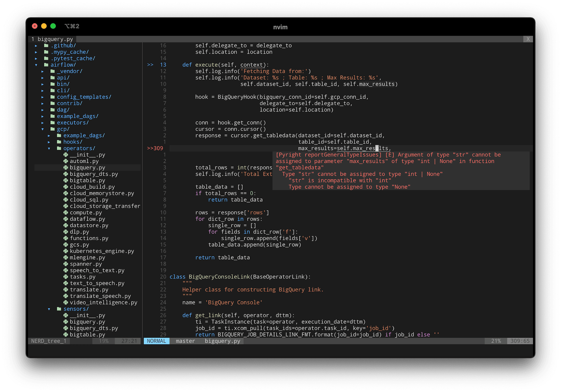
Task: Switch to the bigquery.py buffer tab
Action: point(53,39)
